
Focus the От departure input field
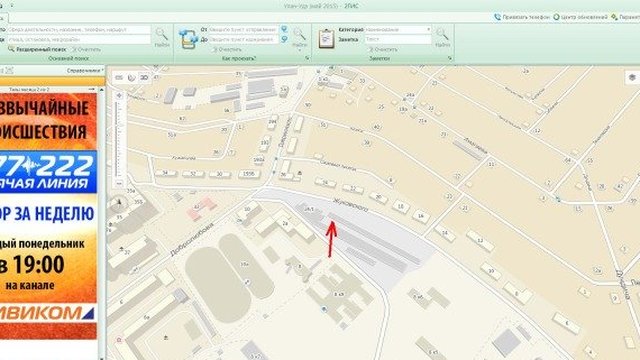[x=244, y=29]
